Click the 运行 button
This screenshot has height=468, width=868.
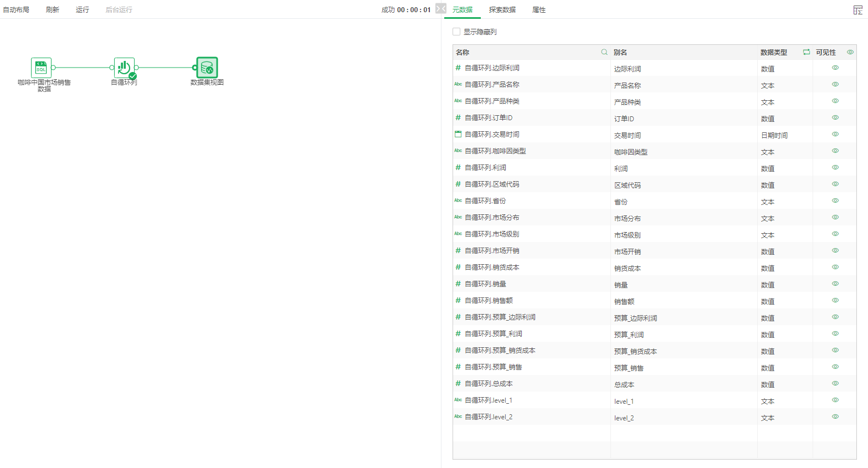(83, 10)
